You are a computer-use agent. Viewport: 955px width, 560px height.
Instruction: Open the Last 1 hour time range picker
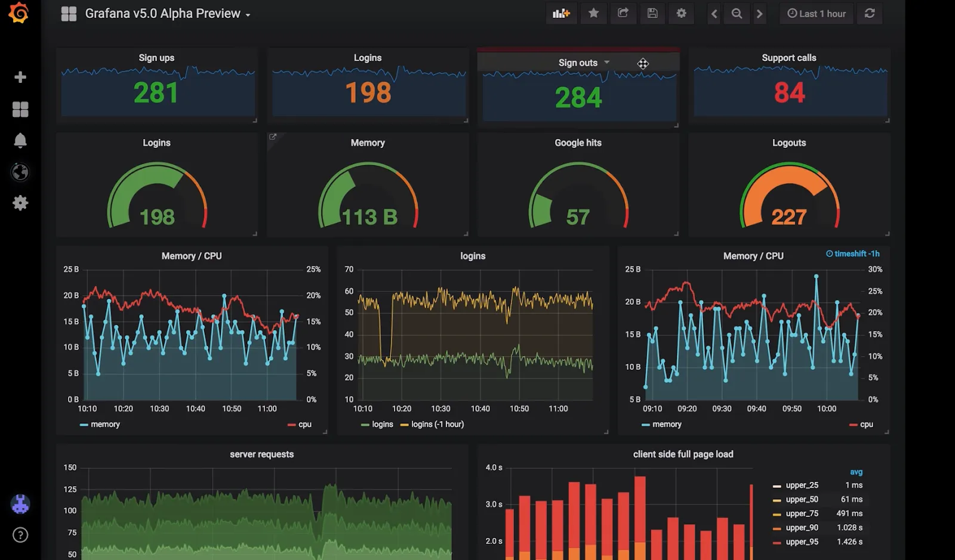point(816,13)
